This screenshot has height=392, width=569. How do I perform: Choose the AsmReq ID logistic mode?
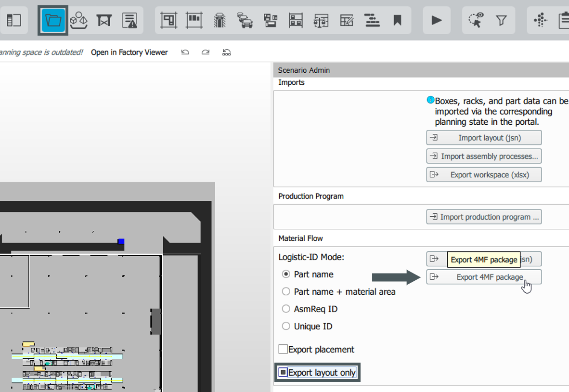286,309
